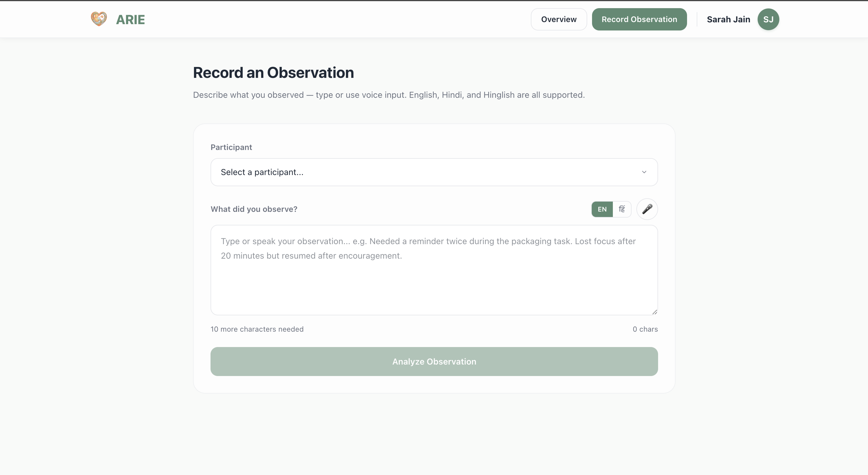Switch input language to English (EN)
The image size is (868, 475).
click(x=602, y=209)
